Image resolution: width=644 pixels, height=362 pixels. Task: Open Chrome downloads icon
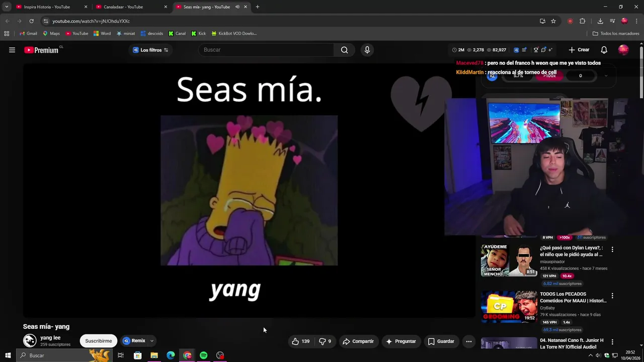pos(600,21)
